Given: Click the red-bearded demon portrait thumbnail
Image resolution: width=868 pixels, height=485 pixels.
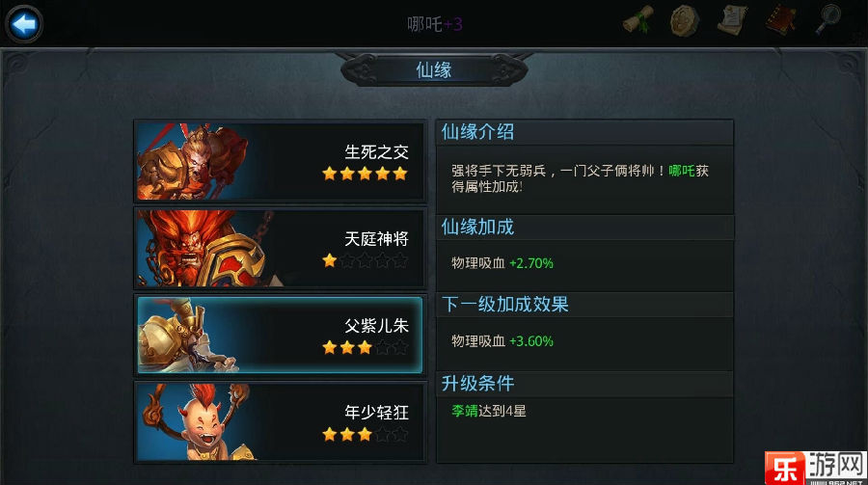Looking at the screenshot, I should click(203, 248).
